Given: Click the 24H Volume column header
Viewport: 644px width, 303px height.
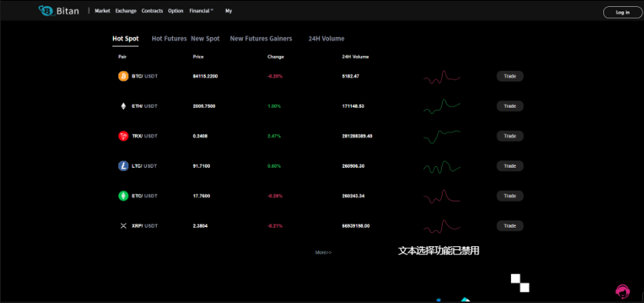Looking at the screenshot, I should [355, 57].
